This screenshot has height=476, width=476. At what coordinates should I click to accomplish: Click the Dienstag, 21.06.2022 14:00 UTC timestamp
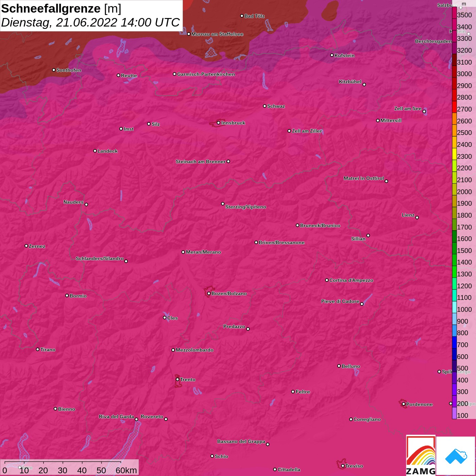click(x=90, y=22)
